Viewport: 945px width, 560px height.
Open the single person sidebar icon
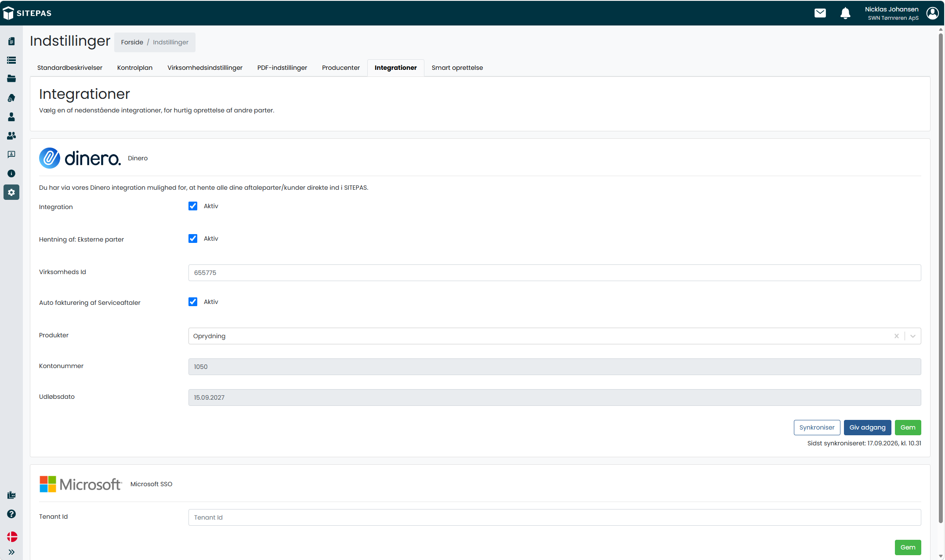pyautogui.click(x=11, y=117)
